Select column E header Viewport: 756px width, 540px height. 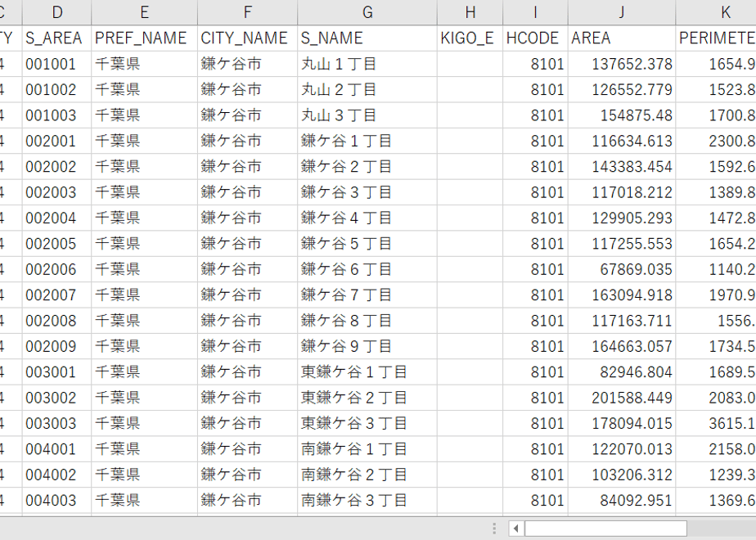point(144,12)
